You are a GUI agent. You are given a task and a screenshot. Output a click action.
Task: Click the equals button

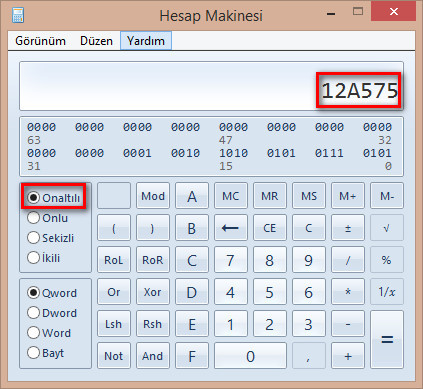387,340
